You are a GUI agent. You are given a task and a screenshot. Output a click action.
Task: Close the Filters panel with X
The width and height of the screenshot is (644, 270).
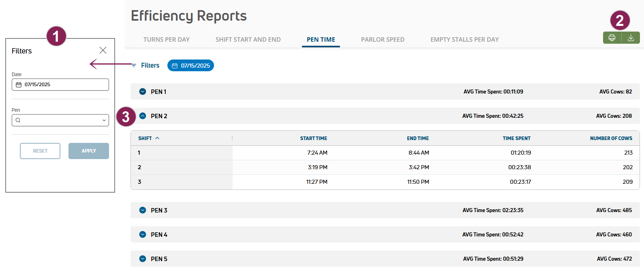(x=103, y=50)
